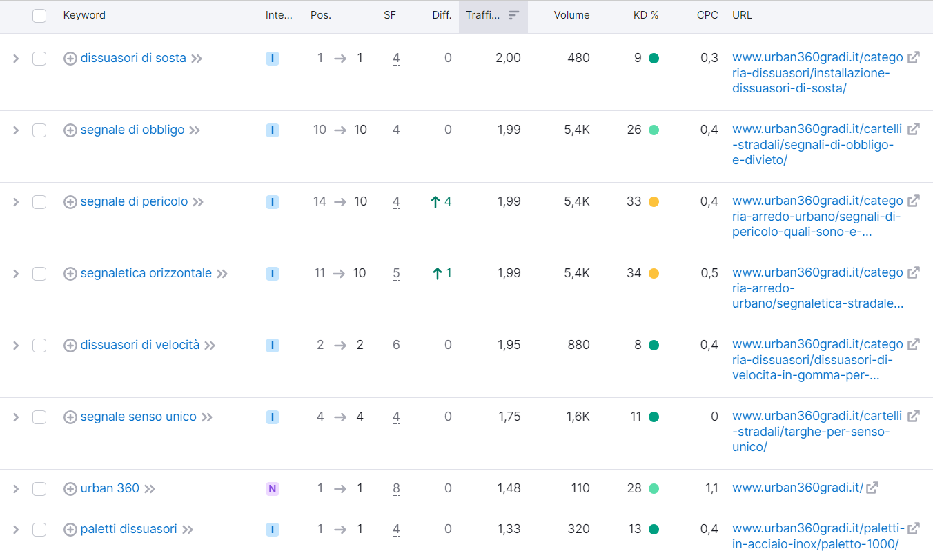933x560 pixels.
Task: Tick the 'segnaletica orizzontale' row checkbox
Action: [39, 274]
